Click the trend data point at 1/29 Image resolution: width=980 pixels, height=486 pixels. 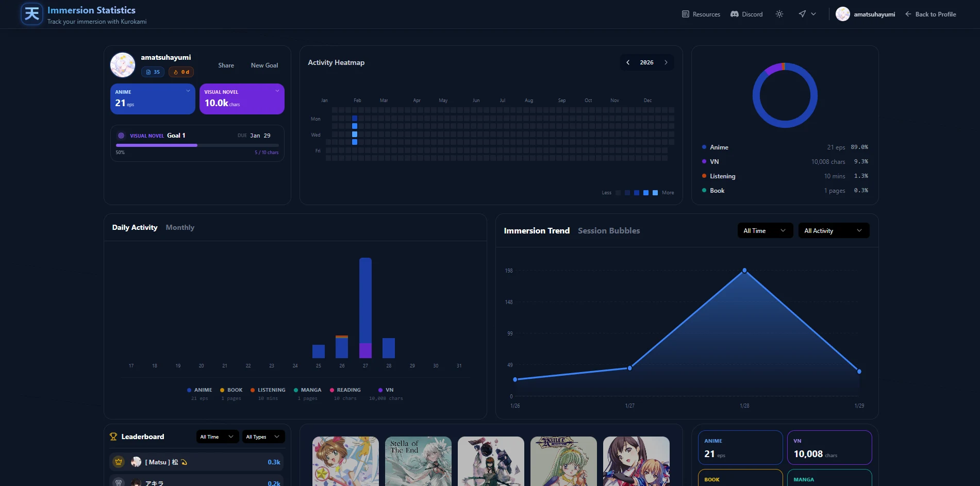point(859,371)
